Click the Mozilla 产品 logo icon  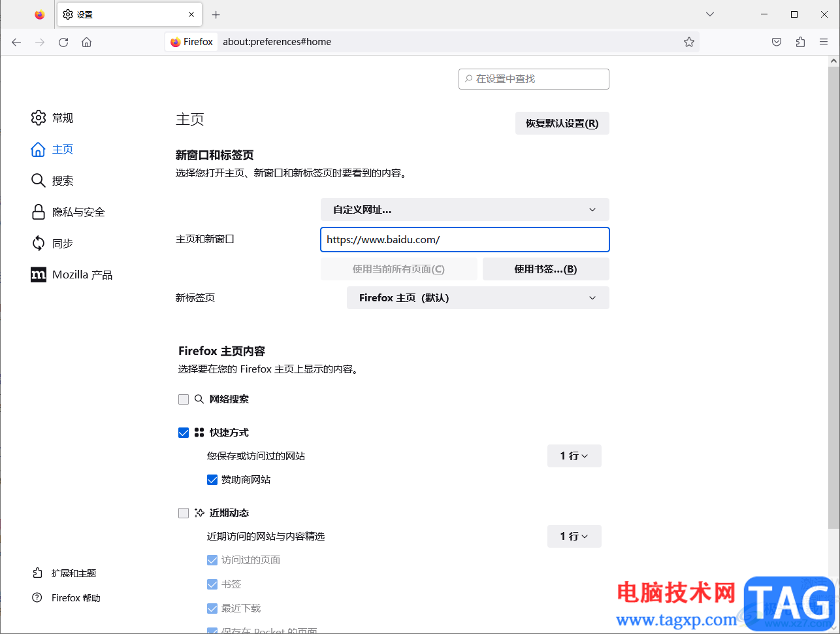coord(39,275)
